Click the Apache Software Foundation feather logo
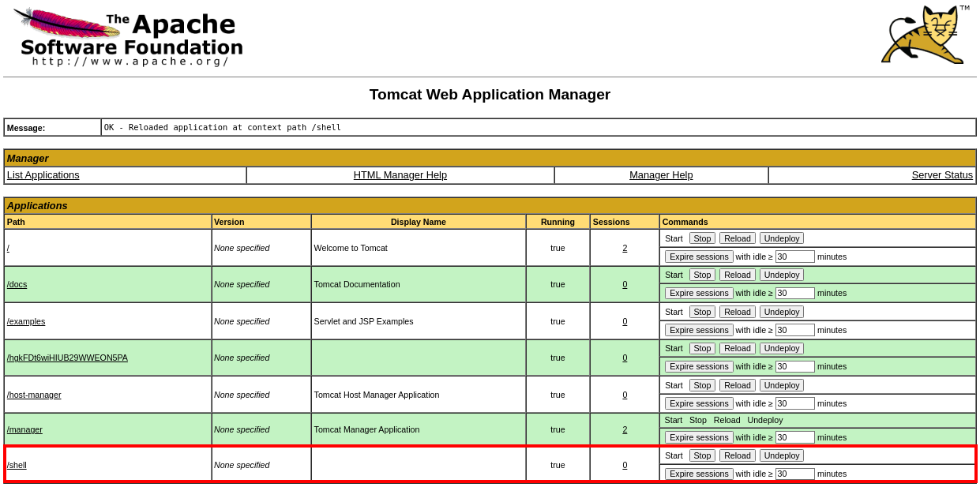This screenshot has width=980, height=487. click(128, 36)
